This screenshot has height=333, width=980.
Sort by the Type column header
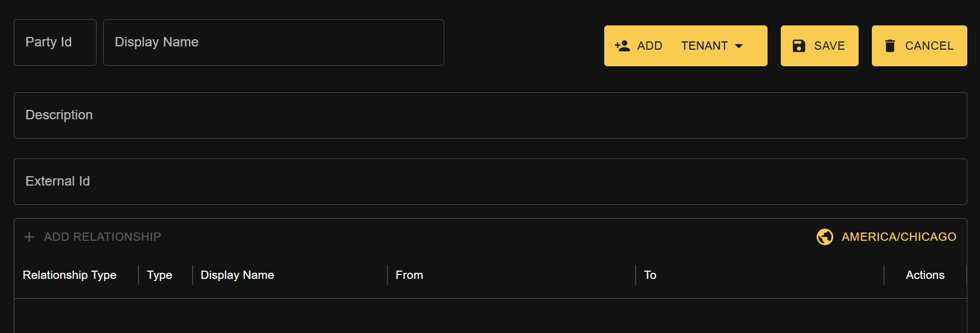click(x=159, y=275)
